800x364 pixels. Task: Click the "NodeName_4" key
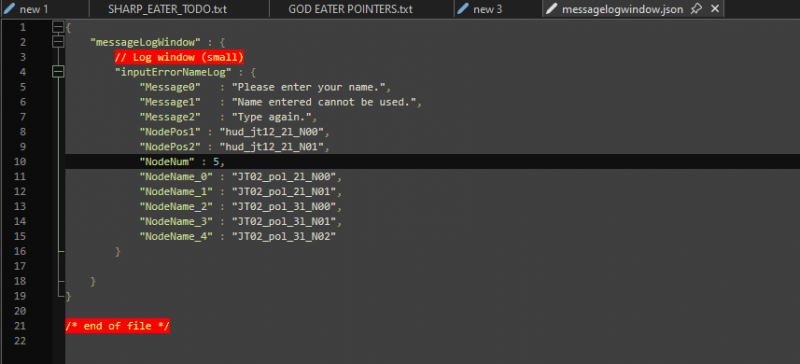point(177,237)
